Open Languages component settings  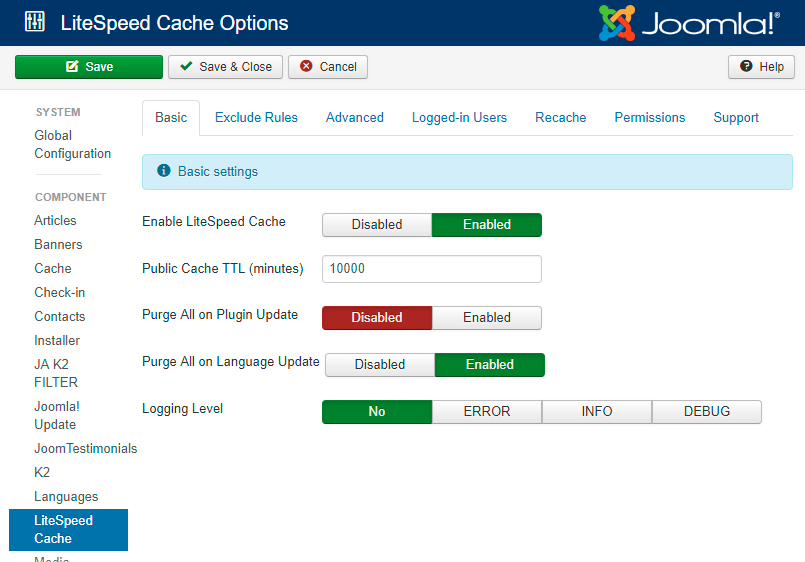coord(66,496)
